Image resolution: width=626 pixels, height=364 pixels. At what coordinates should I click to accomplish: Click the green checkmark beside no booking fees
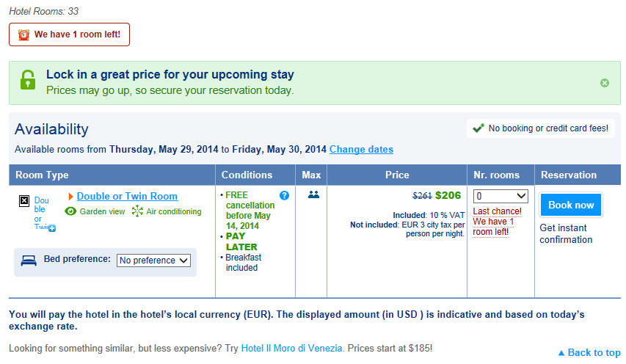click(478, 128)
